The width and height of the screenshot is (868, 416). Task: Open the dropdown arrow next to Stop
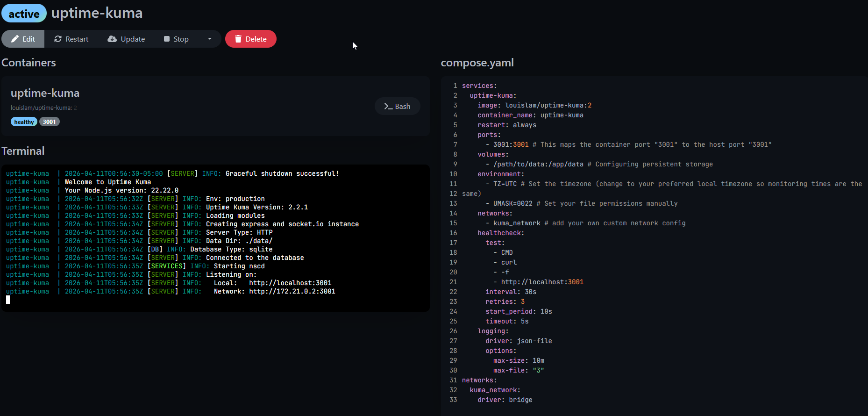click(x=210, y=39)
